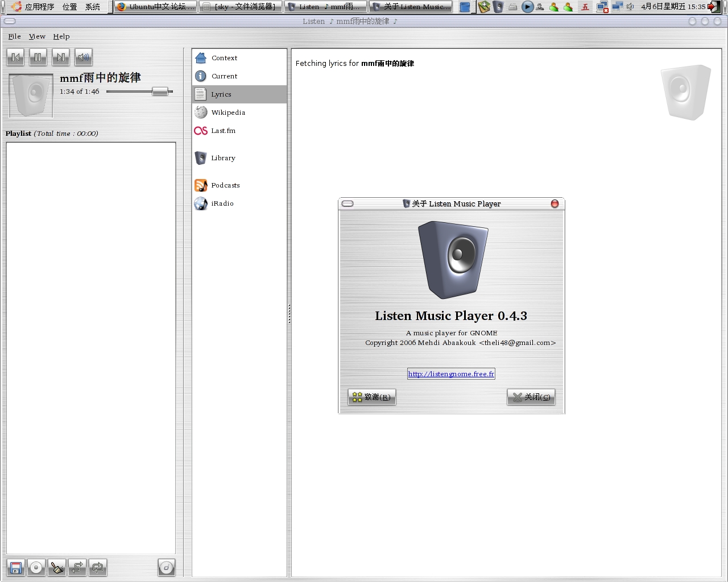Click the Playlist total time label
The image size is (728, 582).
[x=52, y=134]
